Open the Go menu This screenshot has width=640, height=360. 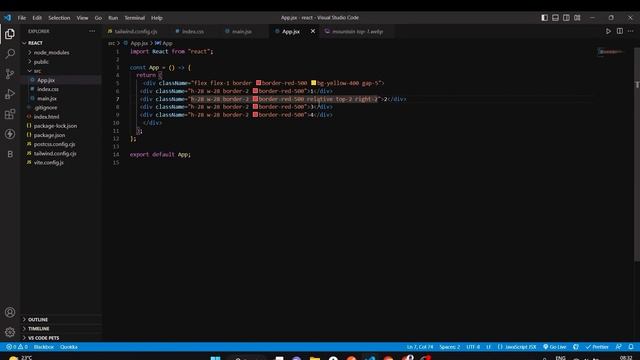tap(98, 18)
